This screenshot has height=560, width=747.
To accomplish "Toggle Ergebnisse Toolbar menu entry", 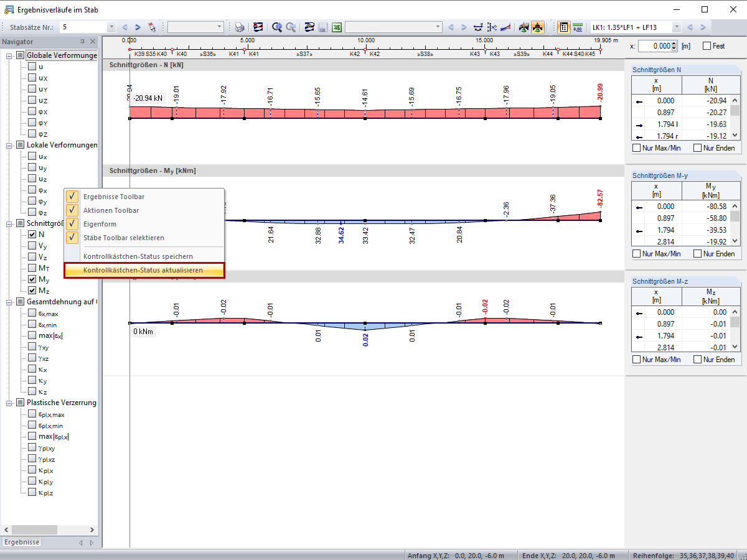I will pos(144,197).
